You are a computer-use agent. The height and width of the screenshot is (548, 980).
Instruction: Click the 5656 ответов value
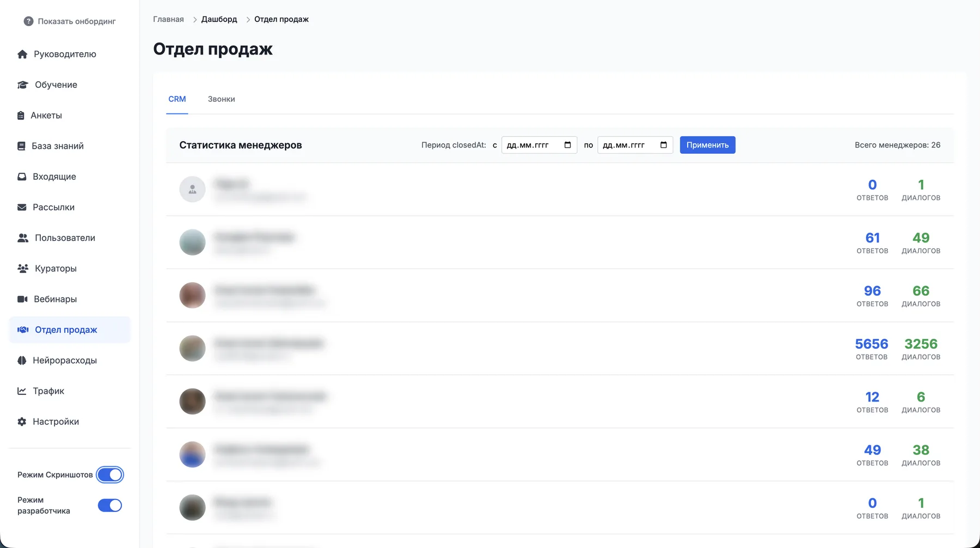[x=872, y=344]
